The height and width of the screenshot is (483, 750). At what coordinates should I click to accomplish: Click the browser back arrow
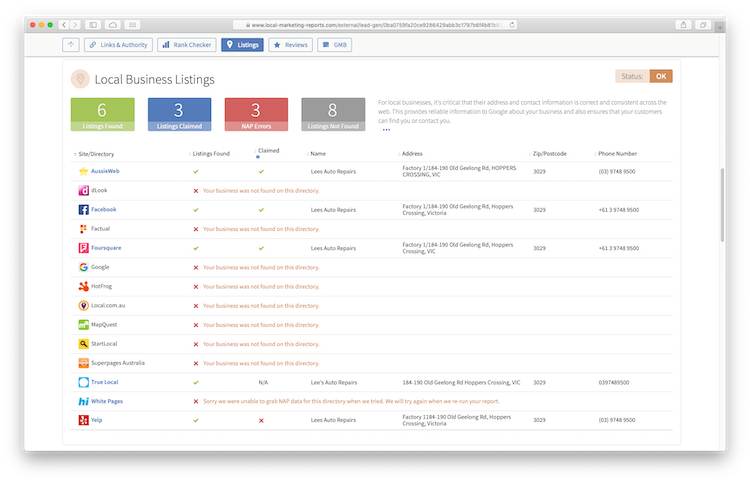coord(64,24)
